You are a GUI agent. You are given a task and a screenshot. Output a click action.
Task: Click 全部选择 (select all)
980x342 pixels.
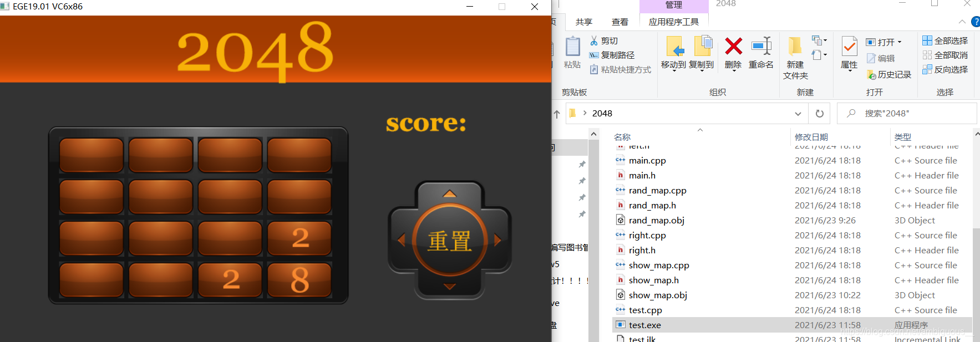pyautogui.click(x=945, y=40)
